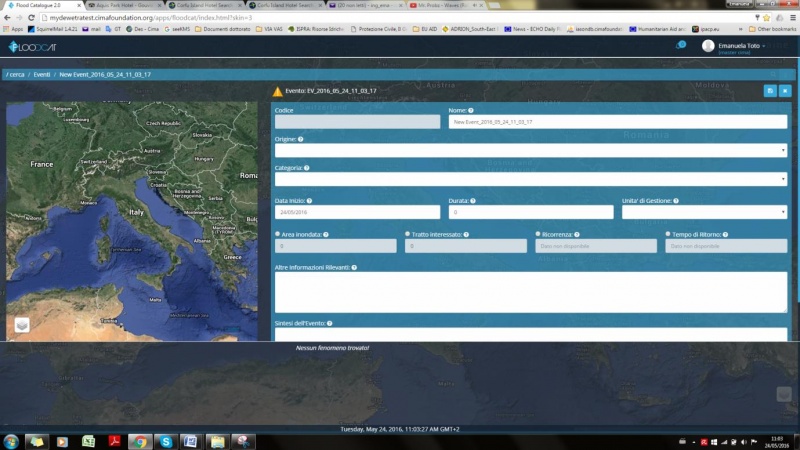Bookmark this page with star icon
The height and width of the screenshot is (450, 800).
click(766, 18)
